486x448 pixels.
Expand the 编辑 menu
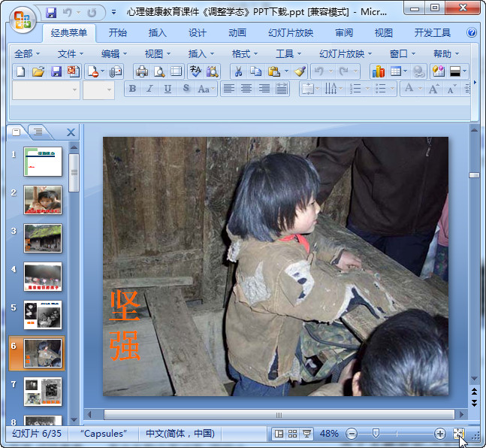tap(113, 54)
